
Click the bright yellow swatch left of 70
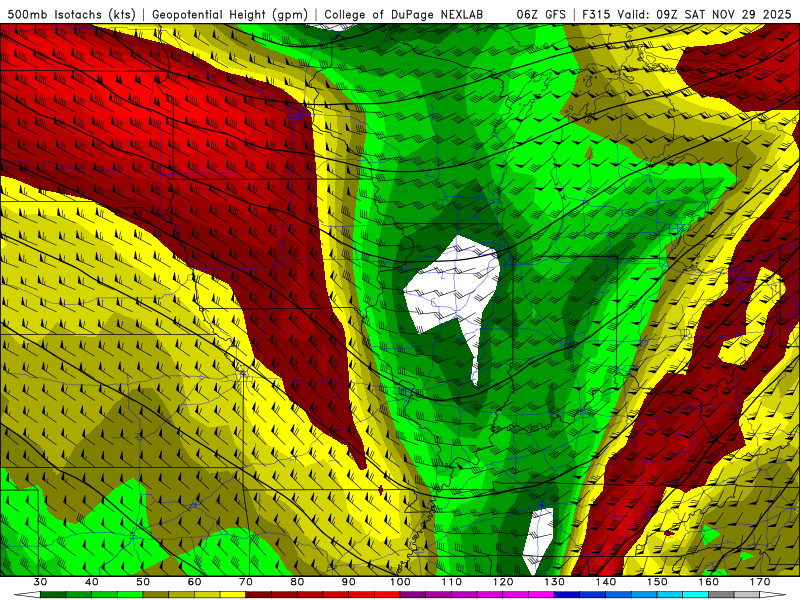coord(233,595)
